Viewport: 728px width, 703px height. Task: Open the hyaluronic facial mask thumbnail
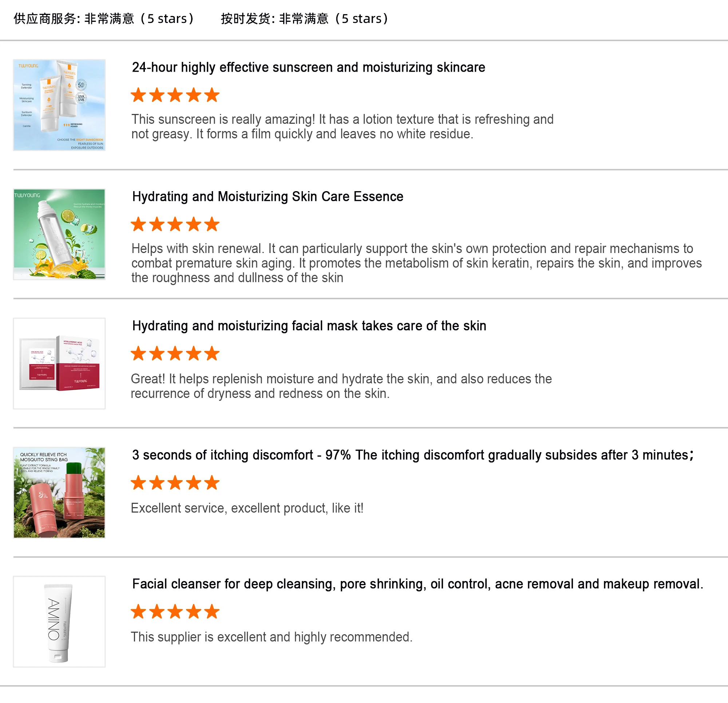(59, 363)
